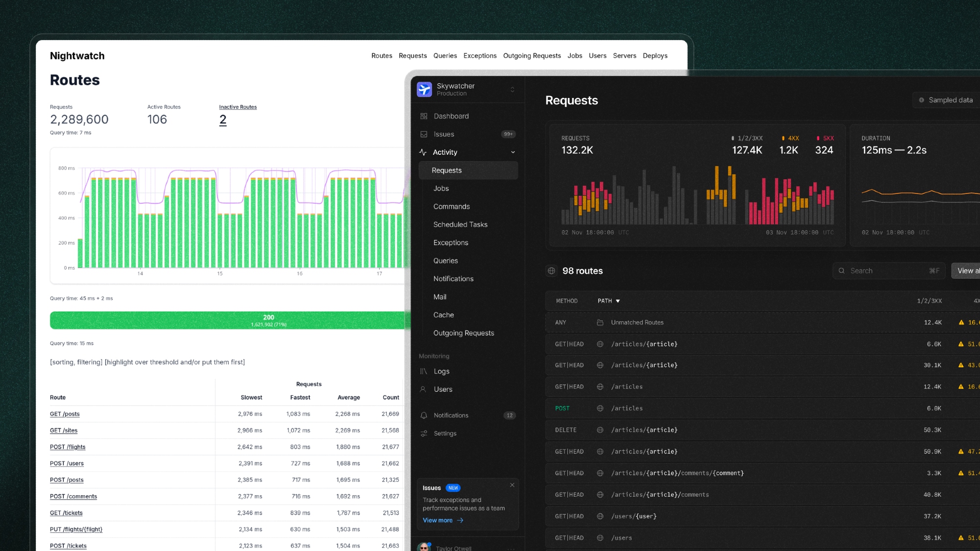Click the Logs icon in Monitoring

pyautogui.click(x=424, y=371)
